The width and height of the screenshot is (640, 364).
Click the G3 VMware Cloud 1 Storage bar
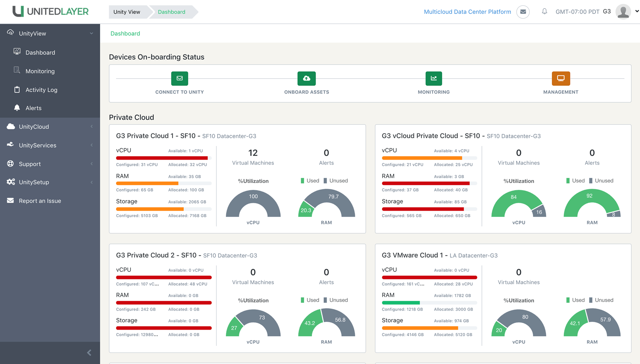[429, 328]
